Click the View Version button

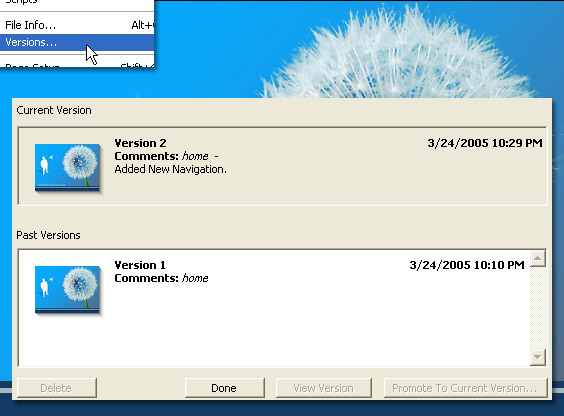(323, 388)
